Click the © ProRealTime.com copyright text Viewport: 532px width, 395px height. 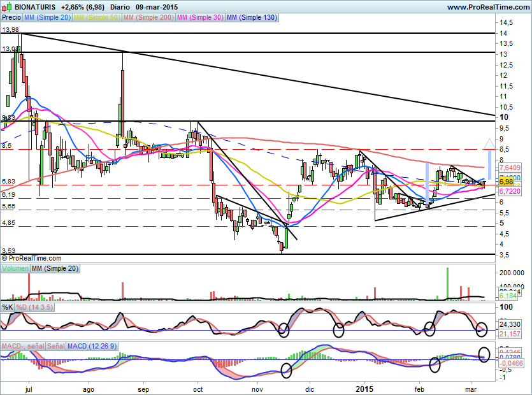click(x=32, y=258)
